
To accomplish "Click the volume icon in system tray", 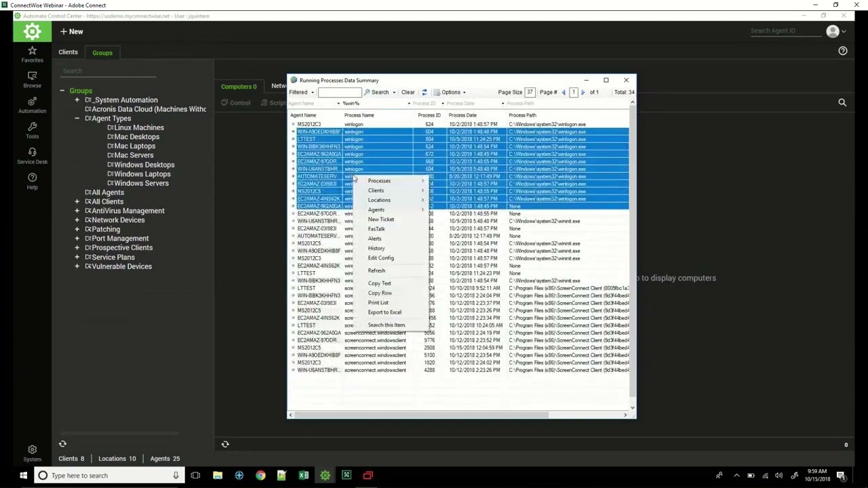I will [x=778, y=475].
